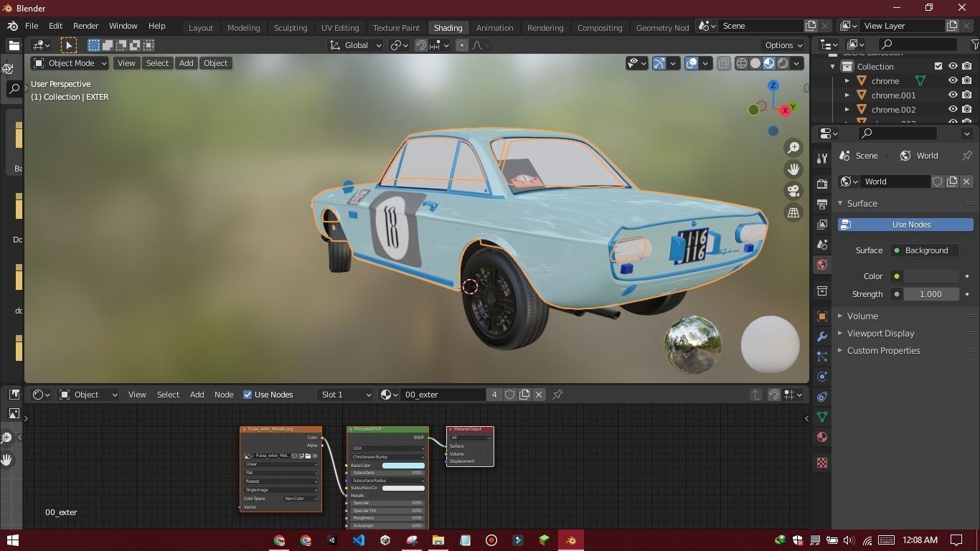
Task: Click the blue Use Nodes button for World
Action: [x=905, y=225]
